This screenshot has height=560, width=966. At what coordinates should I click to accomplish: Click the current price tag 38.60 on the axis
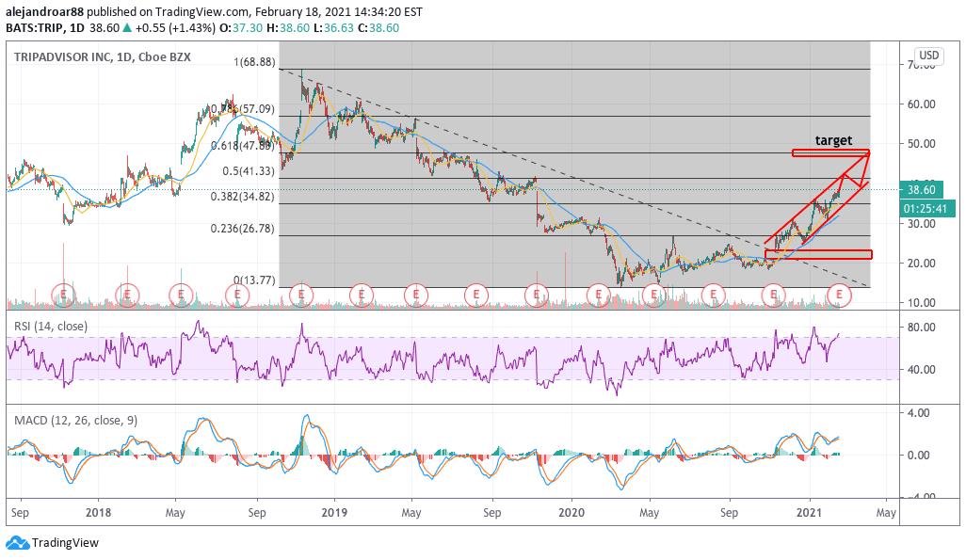point(921,190)
